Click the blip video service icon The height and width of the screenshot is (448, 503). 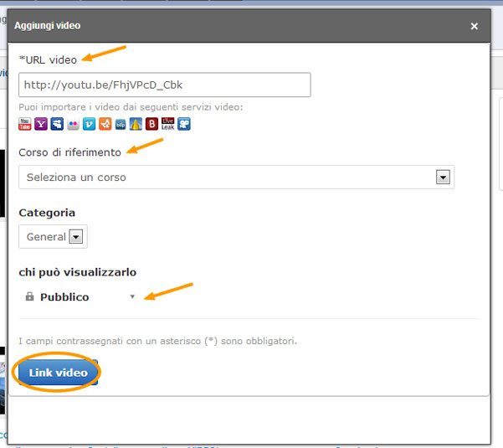click(121, 124)
